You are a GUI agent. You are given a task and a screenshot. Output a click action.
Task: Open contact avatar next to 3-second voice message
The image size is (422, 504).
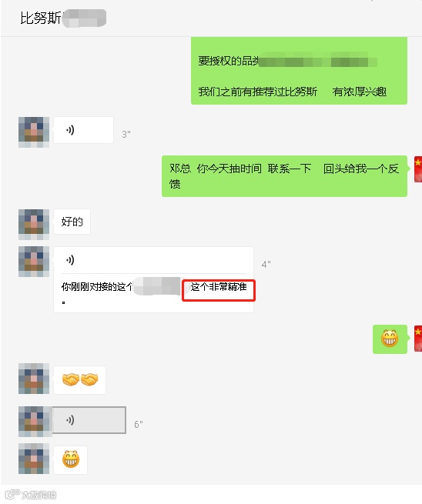(x=34, y=132)
